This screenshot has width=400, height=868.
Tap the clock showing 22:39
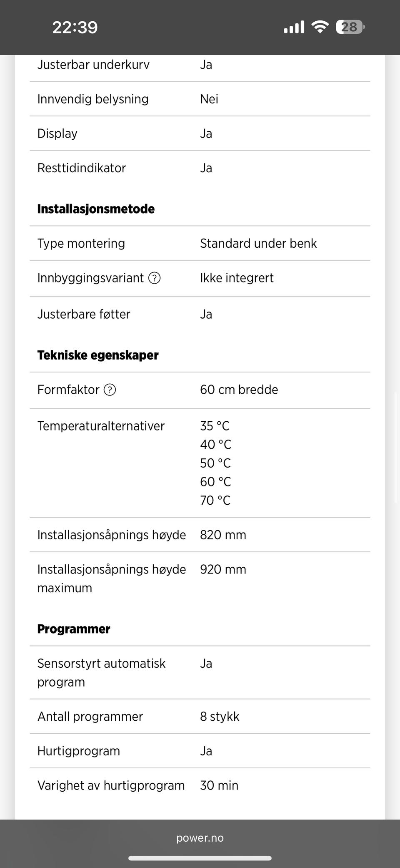click(75, 28)
